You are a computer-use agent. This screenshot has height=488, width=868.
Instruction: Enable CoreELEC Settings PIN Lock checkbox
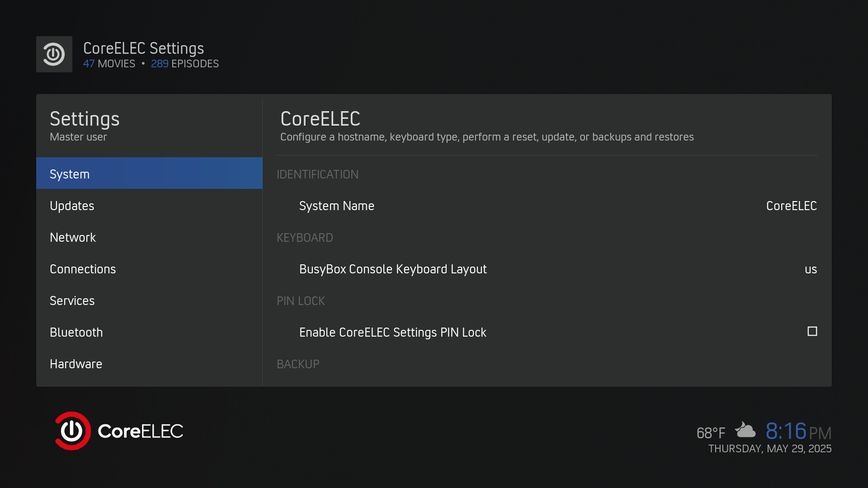point(812,332)
